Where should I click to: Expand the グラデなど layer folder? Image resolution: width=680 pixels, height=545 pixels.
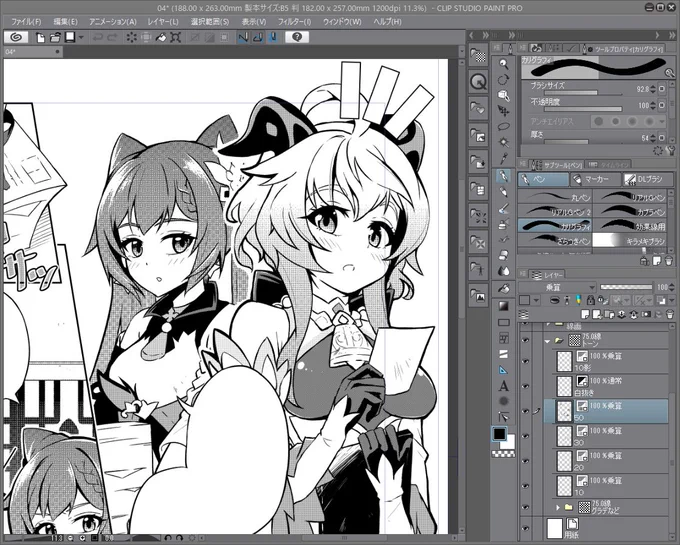click(558, 507)
